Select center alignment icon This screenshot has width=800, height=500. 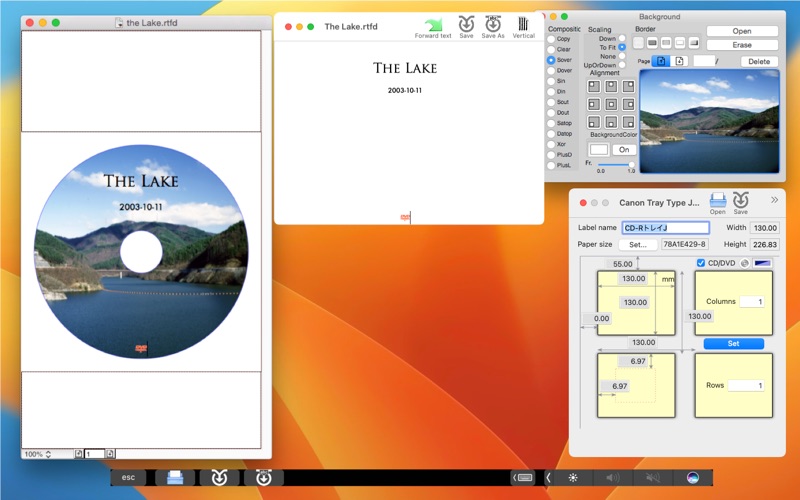click(x=611, y=105)
